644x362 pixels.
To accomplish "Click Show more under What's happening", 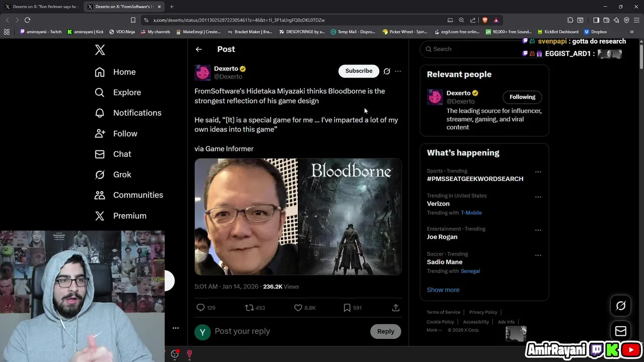I will click(443, 290).
